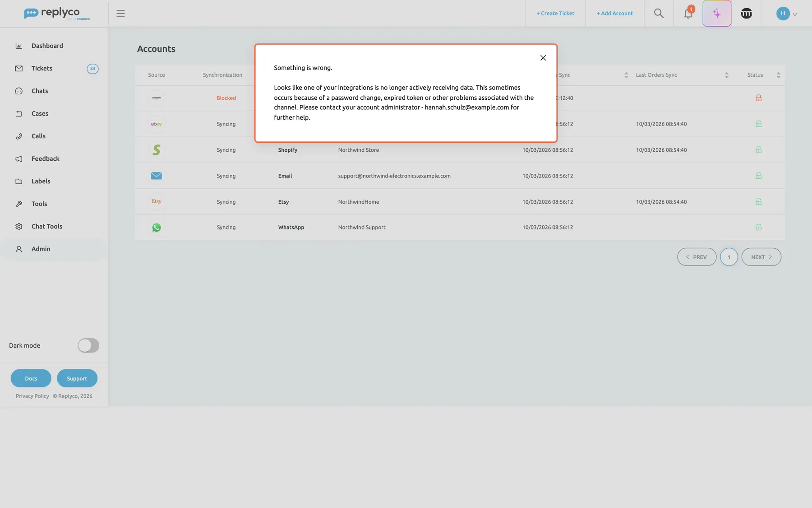Click support@northwind-electronics.example.com cell
The width and height of the screenshot is (812, 508).
click(x=394, y=176)
